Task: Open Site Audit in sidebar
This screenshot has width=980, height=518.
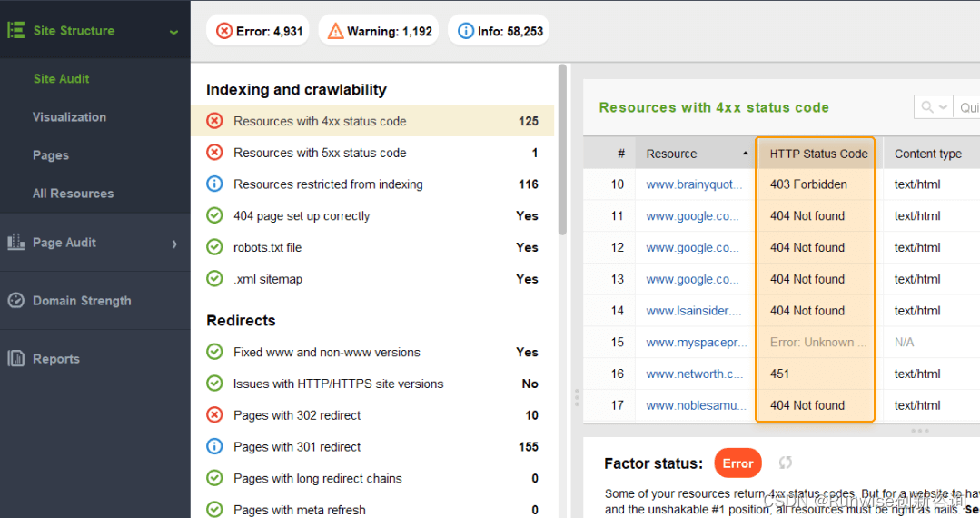Action: [61, 79]
